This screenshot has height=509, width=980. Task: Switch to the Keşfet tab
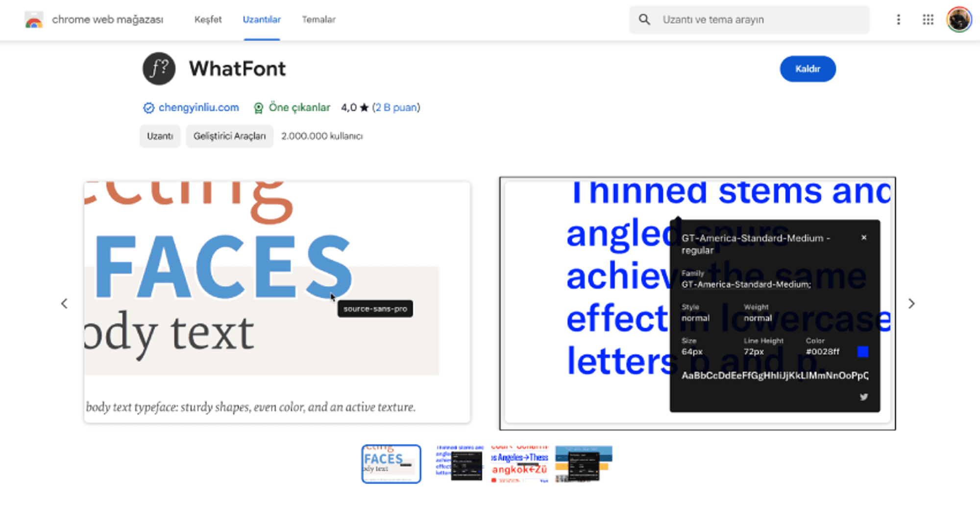click(x=208, y=20)
